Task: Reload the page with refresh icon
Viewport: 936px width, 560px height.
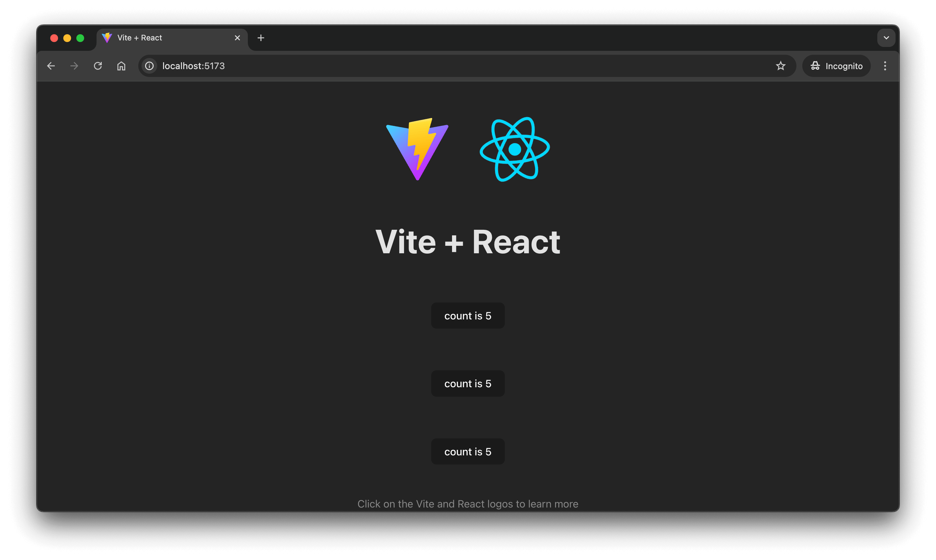Action: pos(98,66)
